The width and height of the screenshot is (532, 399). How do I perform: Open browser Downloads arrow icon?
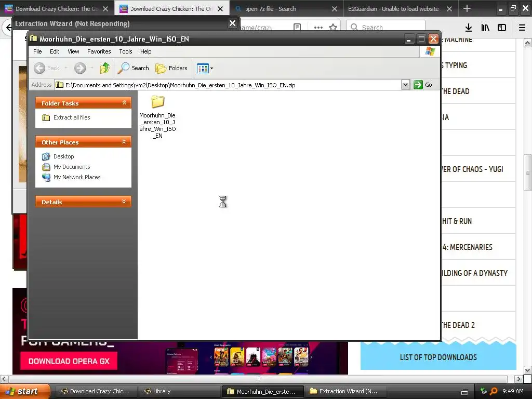click(x=469, y=28)
